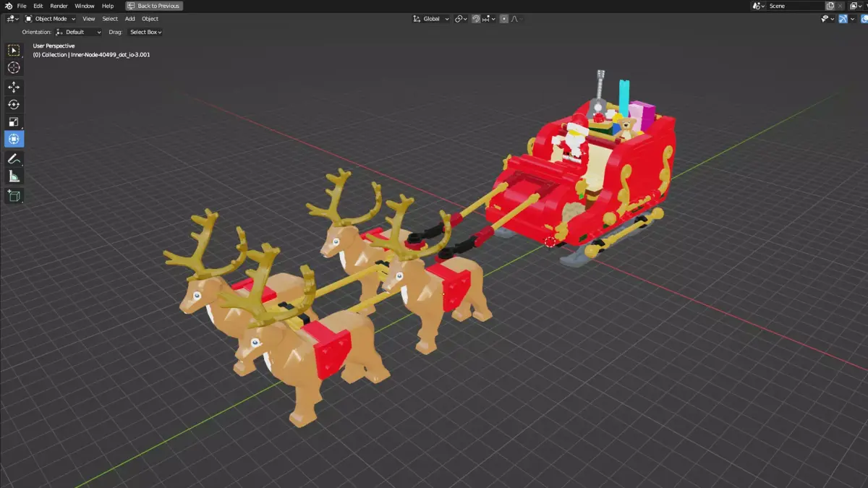Click the Santa figure in the sleigh
This screenshot has width=868, height=488.
pos(574,142)
